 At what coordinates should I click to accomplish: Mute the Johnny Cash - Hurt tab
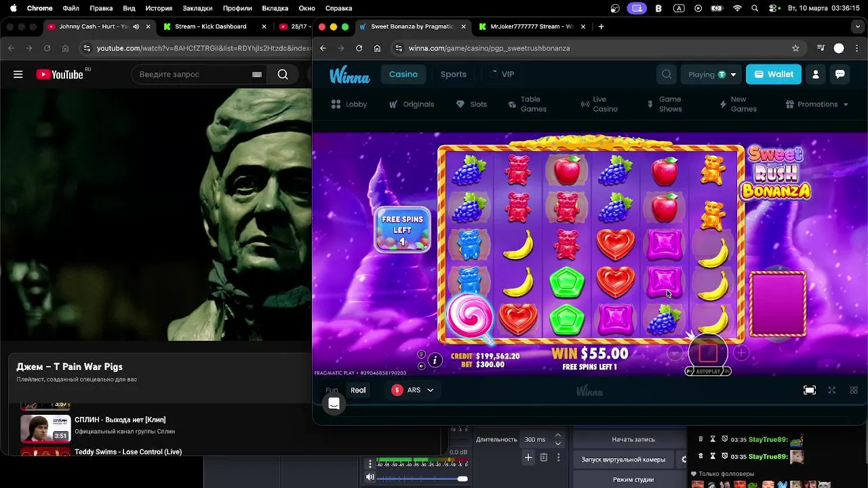pyautogui.click(x=136, y=26)
